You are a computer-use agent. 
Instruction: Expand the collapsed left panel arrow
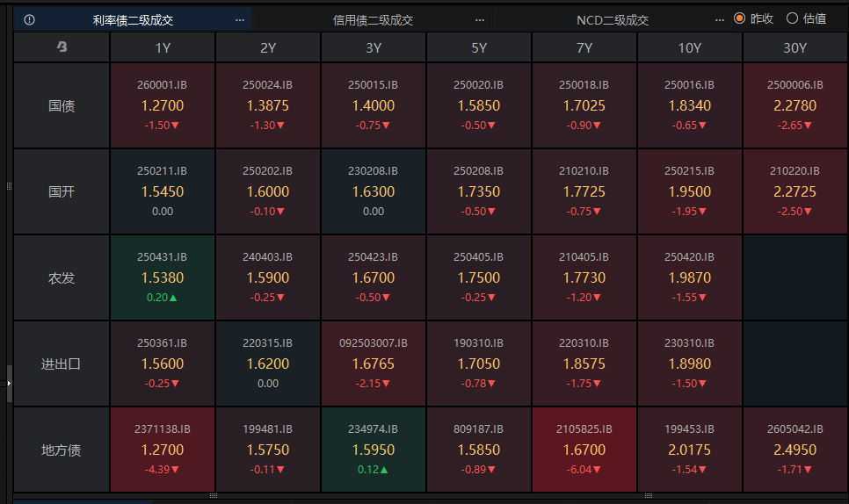point(10,384)
